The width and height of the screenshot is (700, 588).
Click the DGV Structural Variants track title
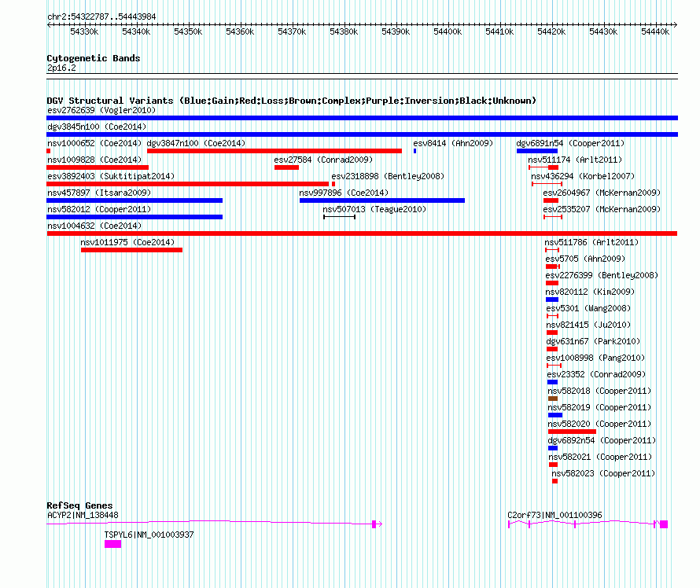point(292,101)
